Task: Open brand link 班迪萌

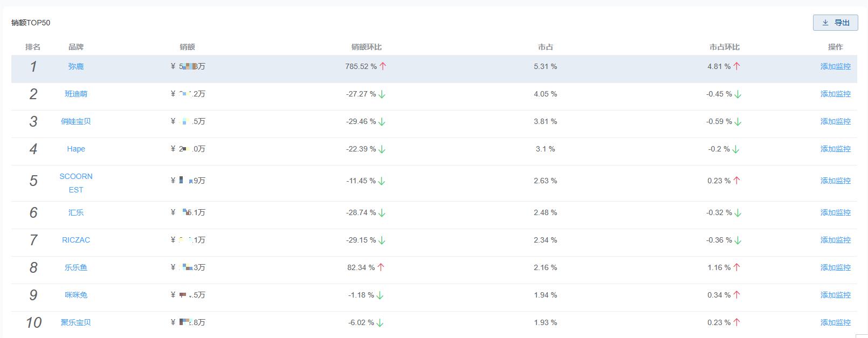Action: [x=76, y=94]
